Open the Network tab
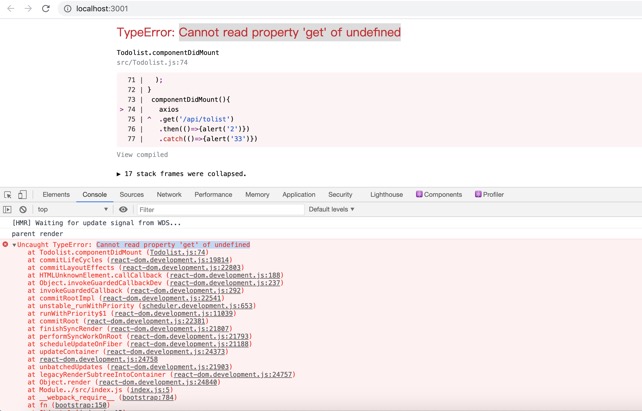Image resolution: width=642 pixels, height=411 pixels. pyautogui.click(x=169, y=195)
